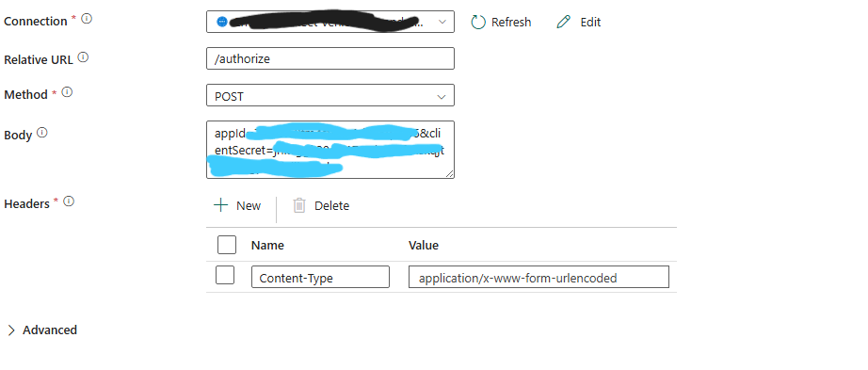Click the Relative URL info icon
The height and width of the screenshot is (370, 868).
coord(83,57)
